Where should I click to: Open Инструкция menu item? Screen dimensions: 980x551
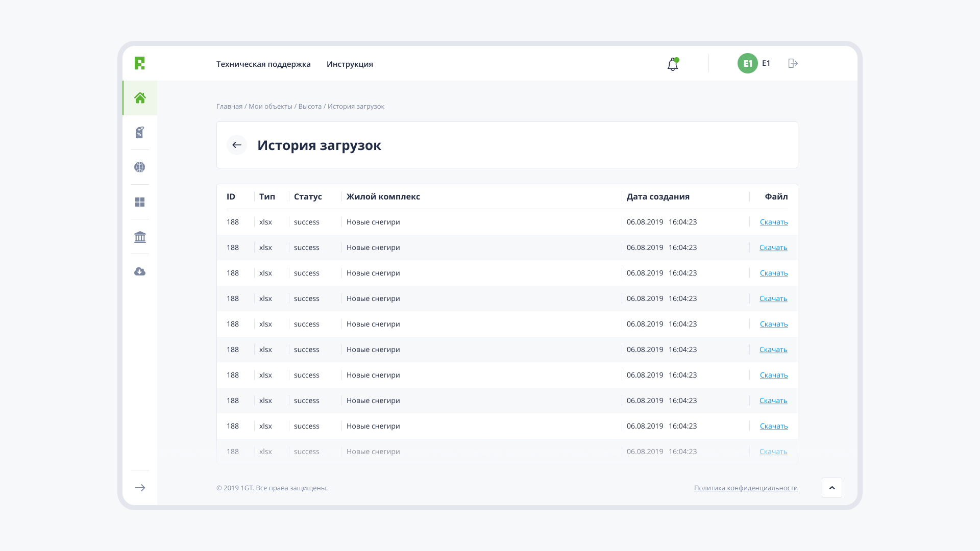tap(350, 64)
